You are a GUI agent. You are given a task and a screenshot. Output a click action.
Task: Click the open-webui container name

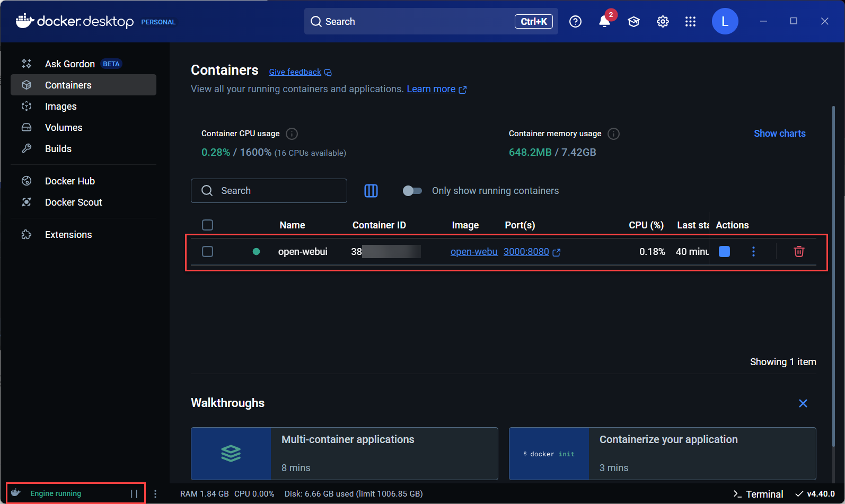coord(303,252)
